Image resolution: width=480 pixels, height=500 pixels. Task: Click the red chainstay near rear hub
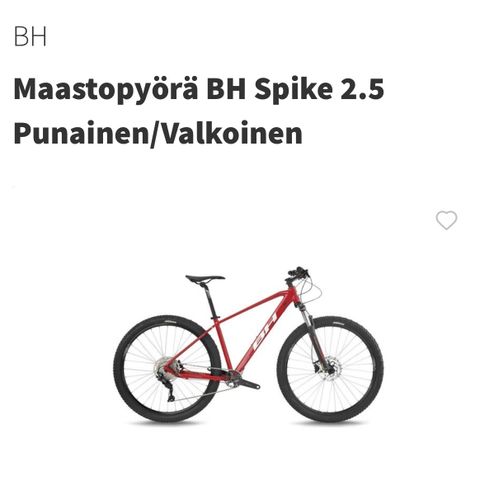(199, 374)
